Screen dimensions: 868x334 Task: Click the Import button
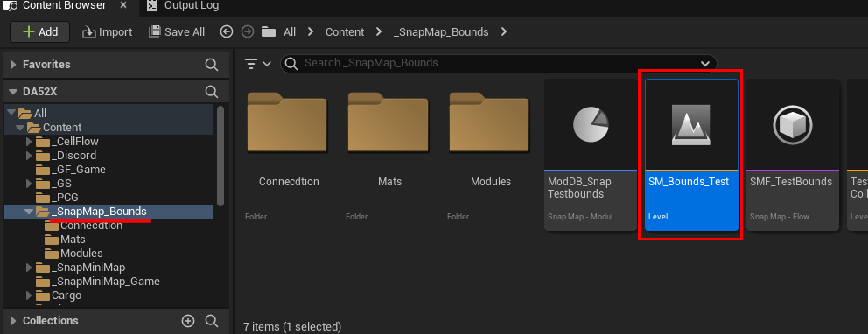[108, 32]
